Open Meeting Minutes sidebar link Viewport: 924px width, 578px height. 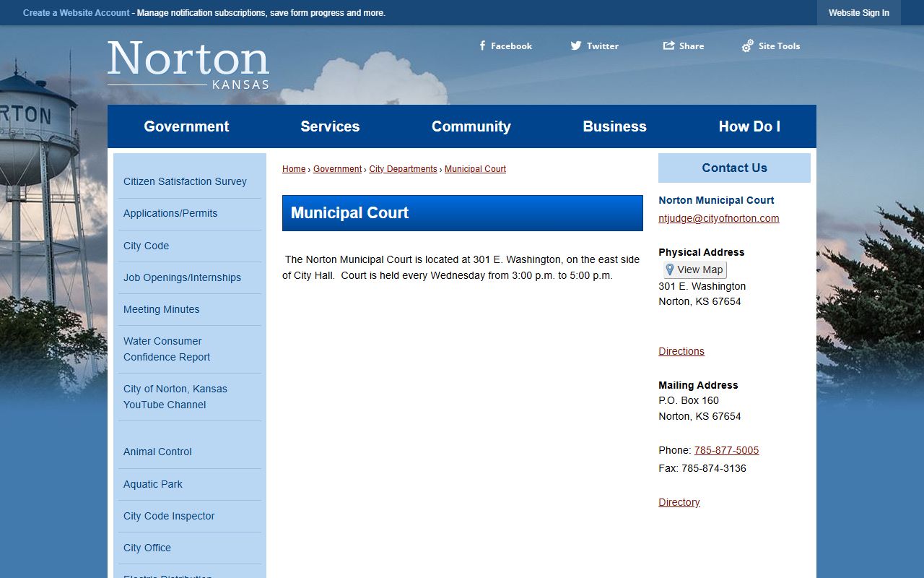162,309
